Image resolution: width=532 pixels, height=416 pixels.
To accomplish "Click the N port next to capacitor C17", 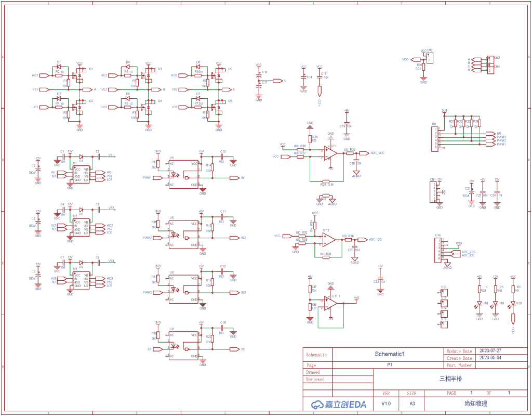I will tap(278, 81).
